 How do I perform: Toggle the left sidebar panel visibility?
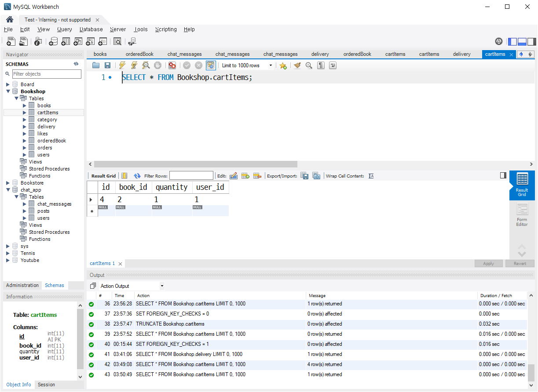512,42
